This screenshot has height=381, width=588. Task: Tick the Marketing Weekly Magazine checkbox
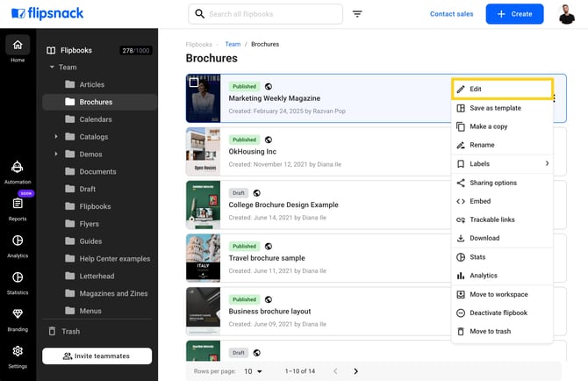194,83
